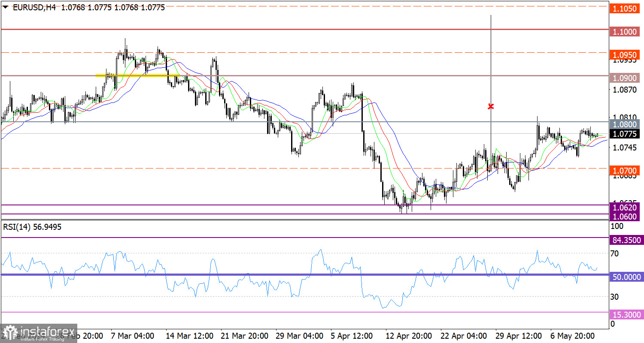Click the 1.0600 purple support label
This screenshot has width=644, height=343.
[625, 217]
